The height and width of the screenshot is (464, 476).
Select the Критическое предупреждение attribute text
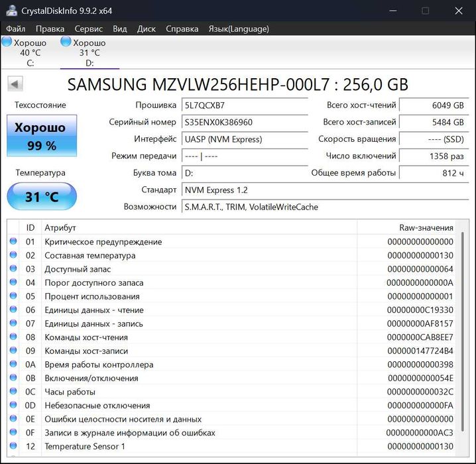click(103, 242)
